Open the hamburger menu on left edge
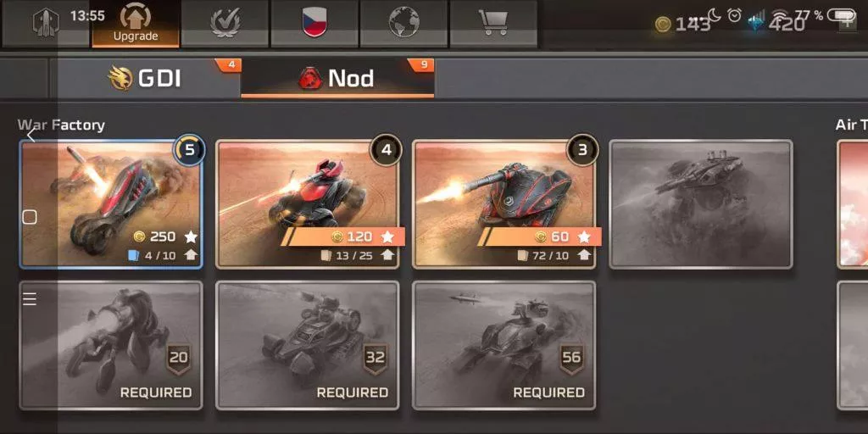868x434 pixels. pos(30,299)
